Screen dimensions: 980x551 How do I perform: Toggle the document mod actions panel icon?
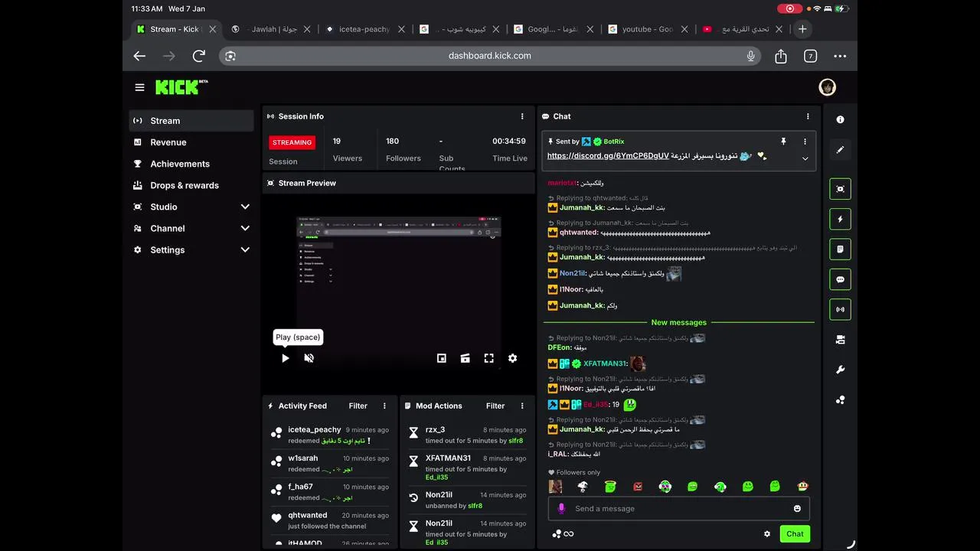tap(840, 249)
